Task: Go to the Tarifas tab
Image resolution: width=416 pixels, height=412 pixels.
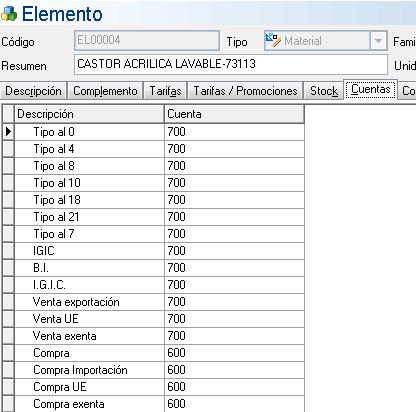Action: pos(165,91)
